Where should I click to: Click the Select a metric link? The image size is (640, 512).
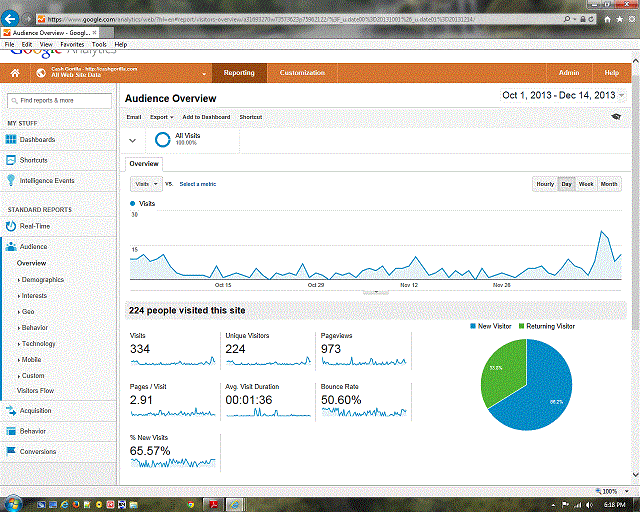198,184
